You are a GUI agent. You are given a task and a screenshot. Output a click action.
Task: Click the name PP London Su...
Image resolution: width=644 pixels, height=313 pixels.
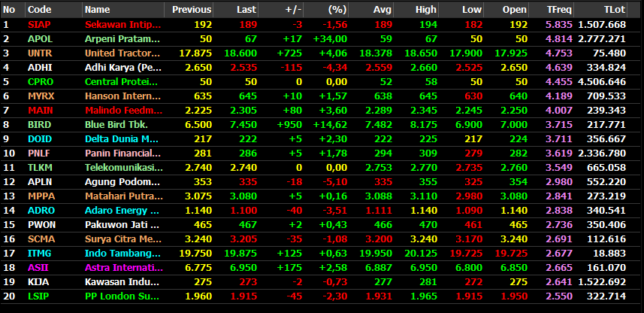point(122,296)
